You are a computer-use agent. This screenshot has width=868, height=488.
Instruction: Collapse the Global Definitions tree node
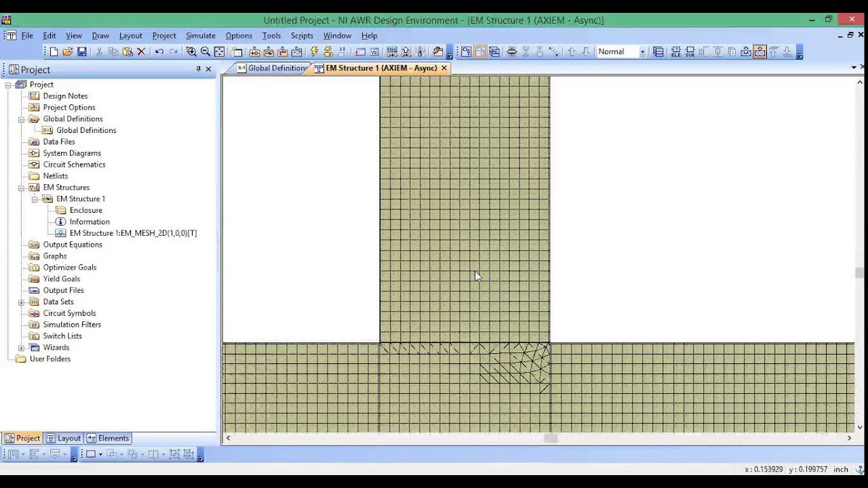(21, 119)
